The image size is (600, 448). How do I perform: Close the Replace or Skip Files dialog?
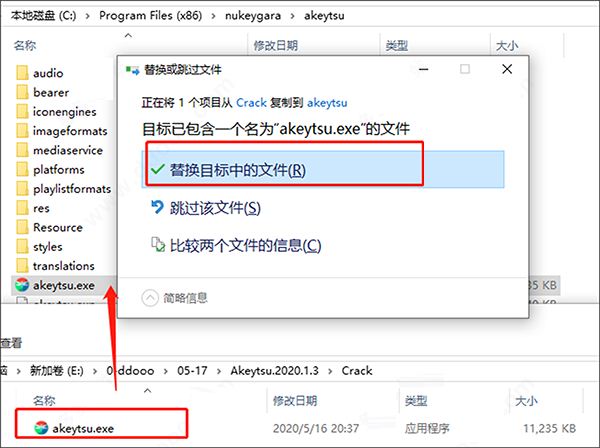point(507,69)
